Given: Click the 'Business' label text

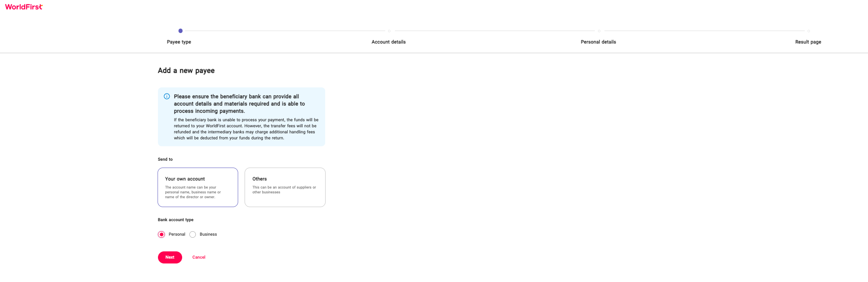Looking at the screenshot, I should pyautogui.click(x=208, y=234).
